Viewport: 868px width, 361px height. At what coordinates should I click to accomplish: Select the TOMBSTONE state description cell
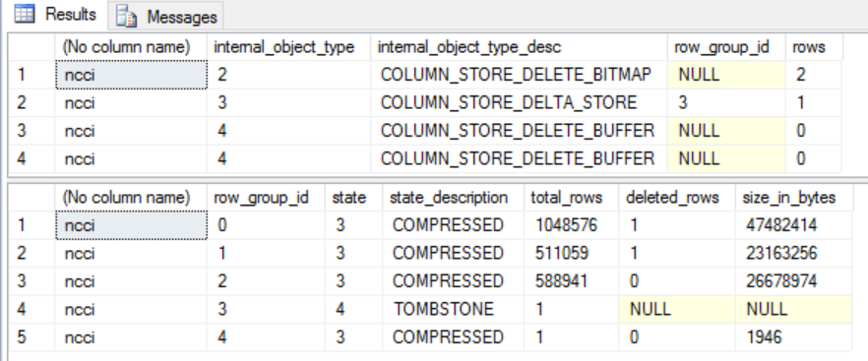tap(454, 309)
